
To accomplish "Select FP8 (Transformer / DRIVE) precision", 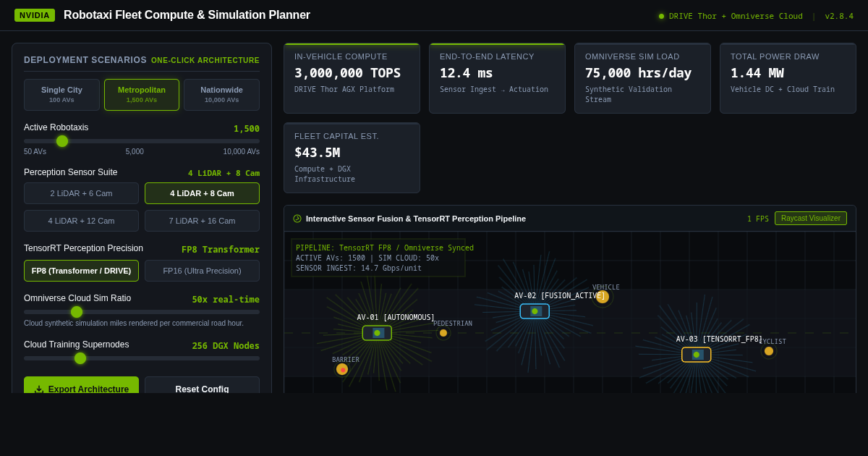I will tap(81, 271).
